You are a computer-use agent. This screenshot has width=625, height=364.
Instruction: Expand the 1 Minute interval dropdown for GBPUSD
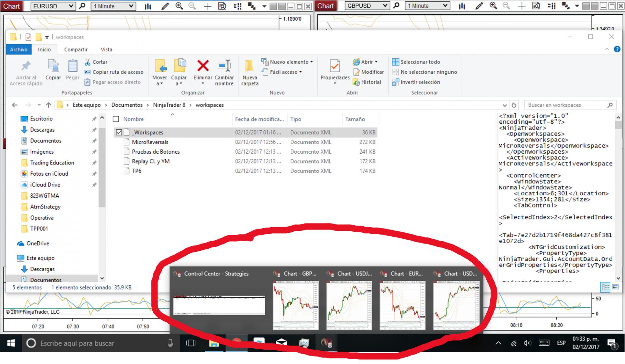pyautogui.click(x=445, y=6)
